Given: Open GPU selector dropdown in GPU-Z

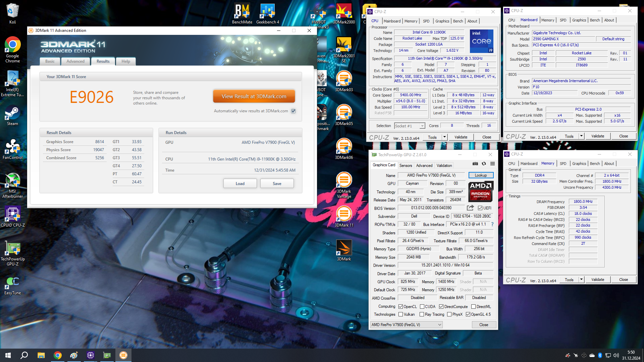Looking at the screenshot, I should point(407,325).
